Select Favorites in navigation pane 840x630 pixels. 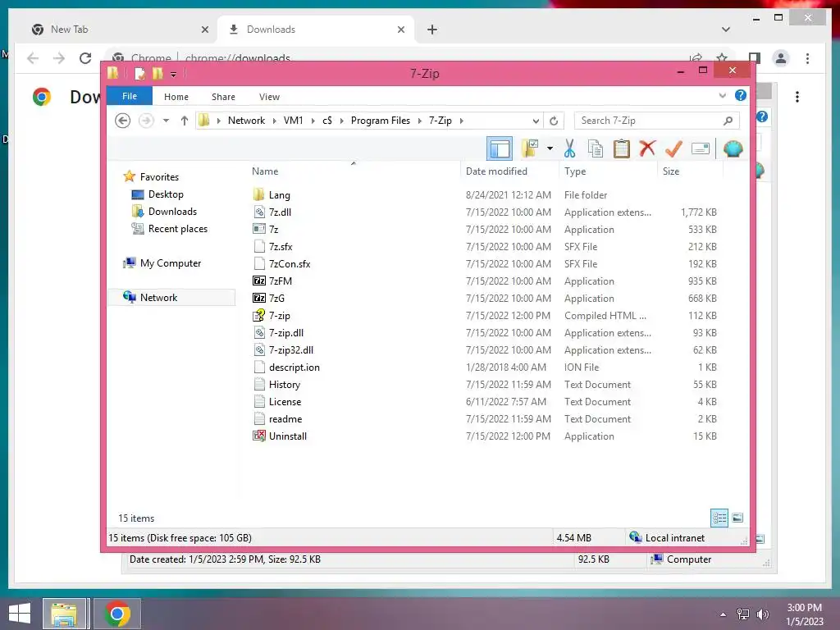pyautogui.click(x=159, y=177)
